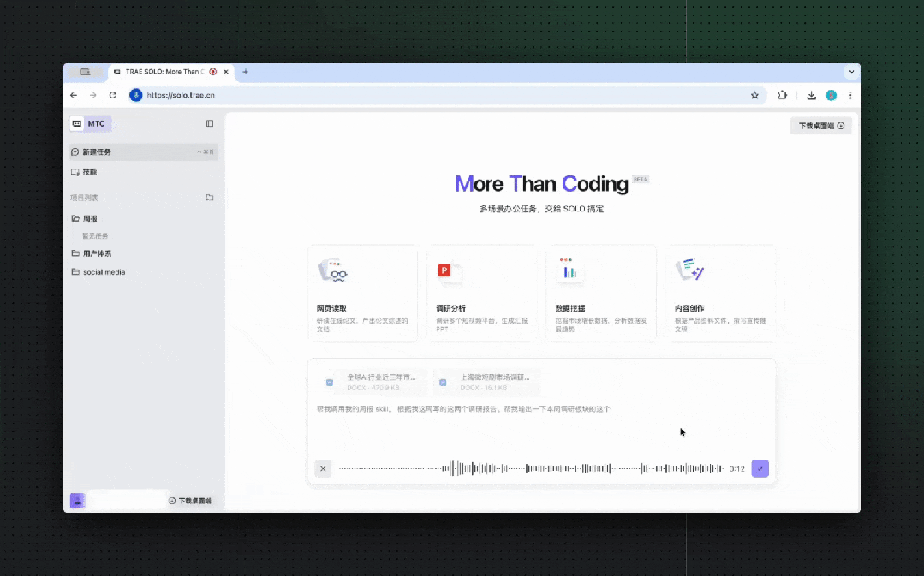Bookmark this page with the star icon
The height and width of the screenshot is (576, 924).
coord(754,95)
